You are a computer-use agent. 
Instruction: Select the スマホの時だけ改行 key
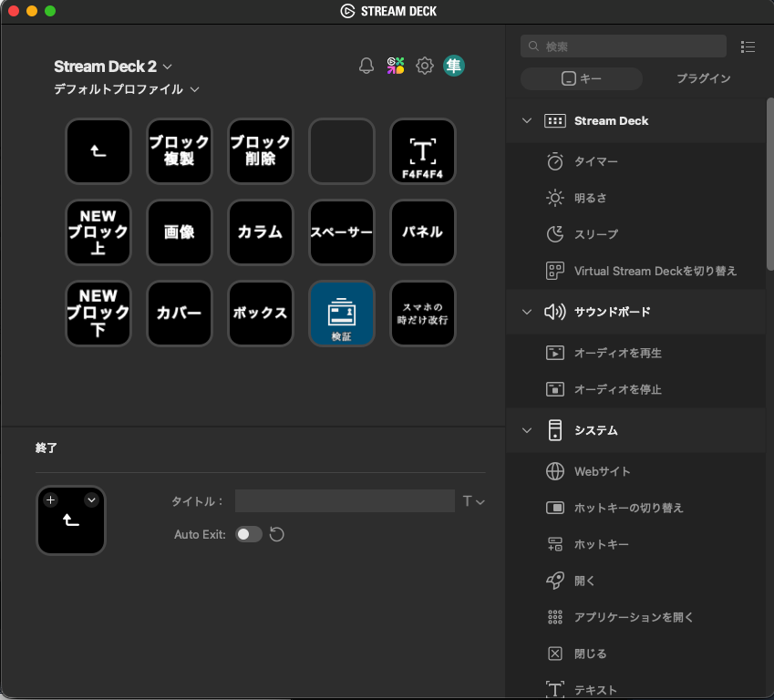(x=422, y=313)
